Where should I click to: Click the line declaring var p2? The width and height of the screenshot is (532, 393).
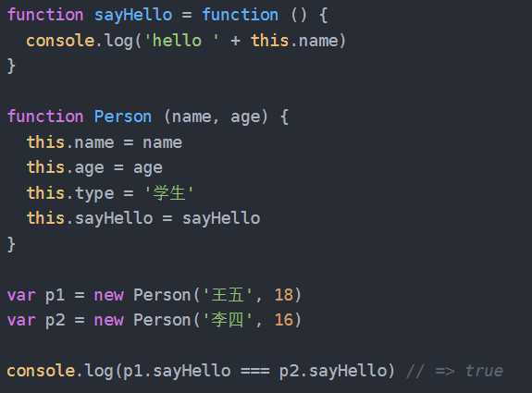point(155,320)
